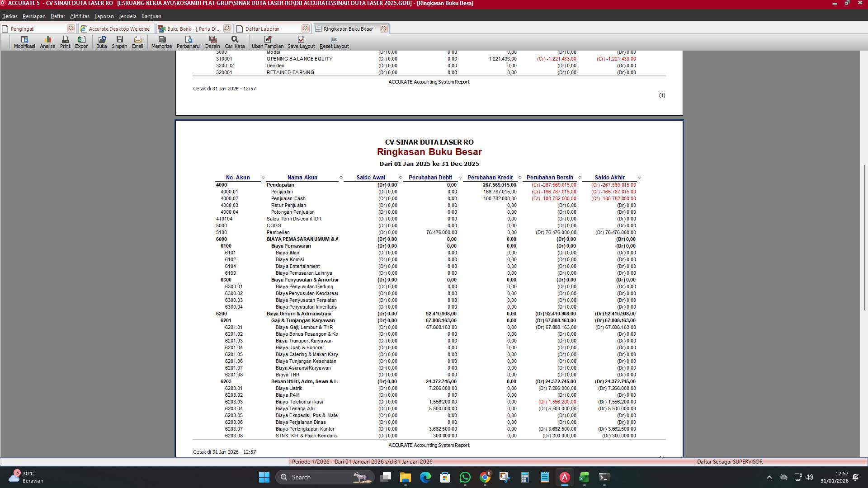Toggle sorting on the Saldo Awal column
This screenshot has width=868, height=488.
371,177
